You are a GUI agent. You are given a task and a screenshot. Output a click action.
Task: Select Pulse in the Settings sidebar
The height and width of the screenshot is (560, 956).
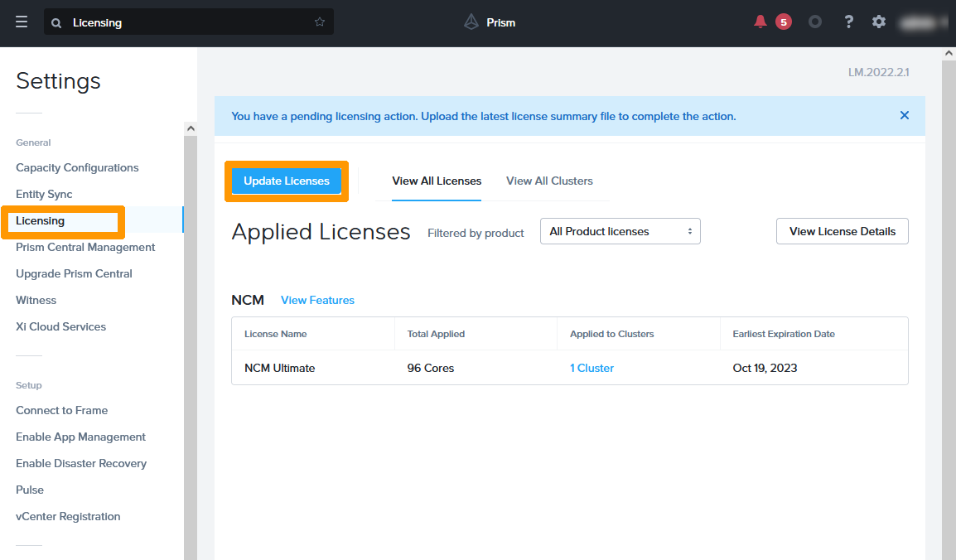pyautogui.click(x=29, y=490)
